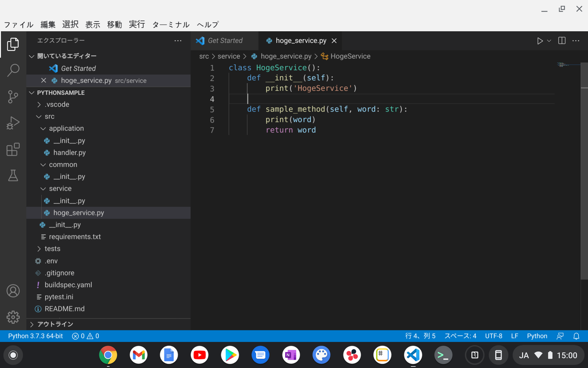Open the Manage settings gear

pyautogui.click(x=13, y=317)
